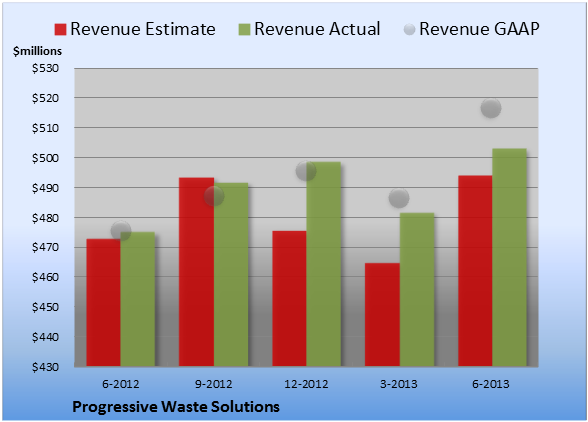
Task: Click the GAAP marker above 9-2012
Action: pyautogui.click(x=214, y=196)
